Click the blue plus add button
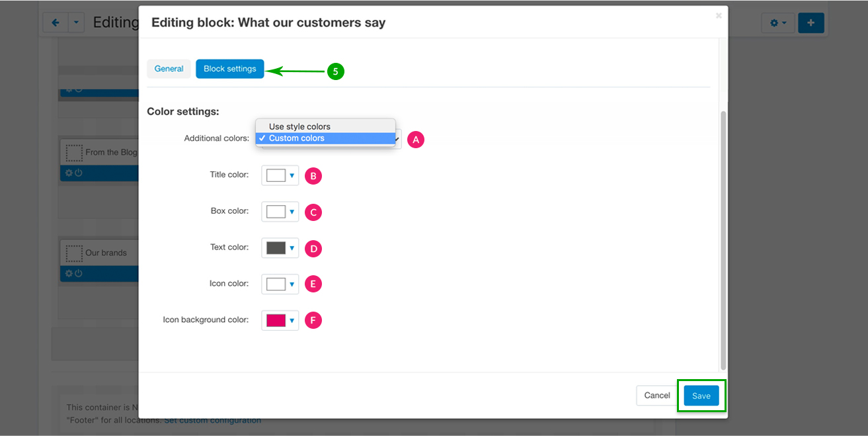868x436 pixels. pos(810,23)
